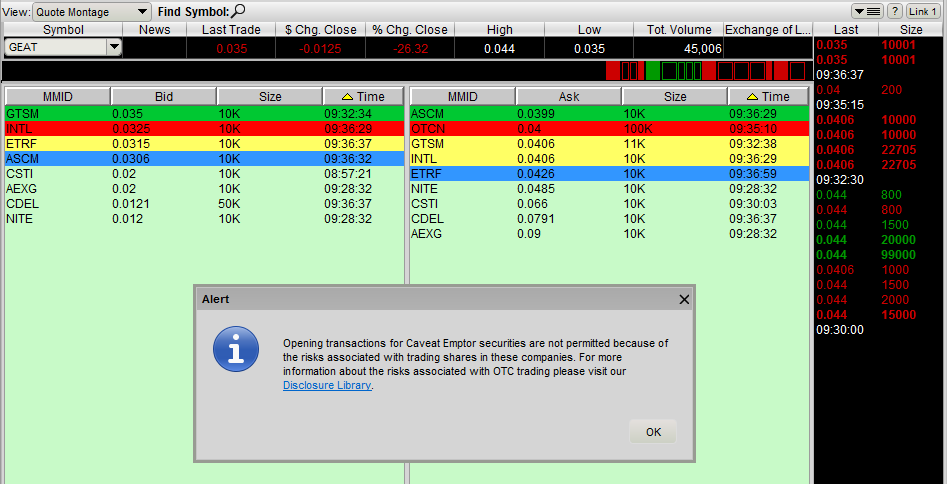Click the Last Trade column header
This screenshot has width=947, height=484.
pos(231,30)
